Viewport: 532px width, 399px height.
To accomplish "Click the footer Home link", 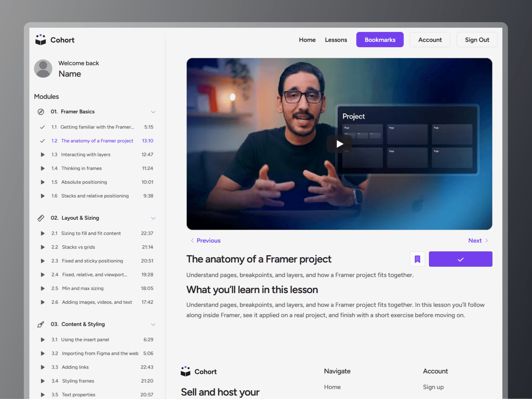I will (332, 387).
